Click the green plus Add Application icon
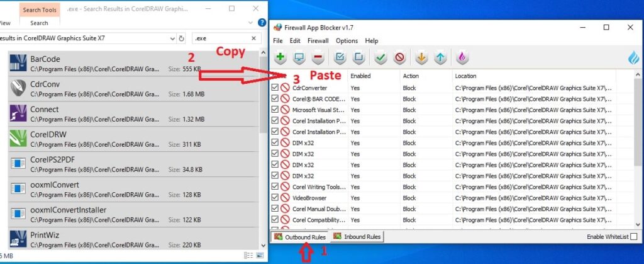The width and height of the screenshot is (644, 264). tap(280, 57)
